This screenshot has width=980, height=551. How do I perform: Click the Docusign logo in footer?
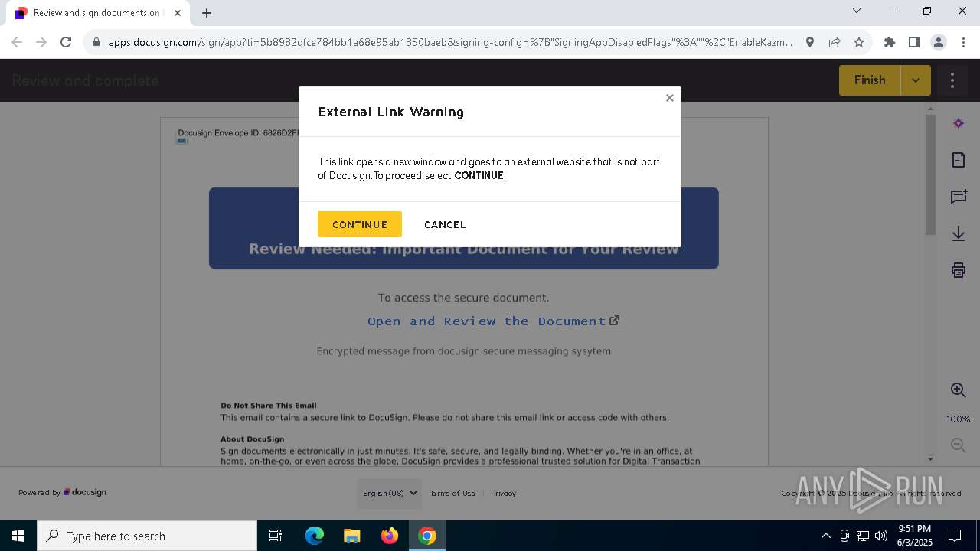[x=85, y=492]
